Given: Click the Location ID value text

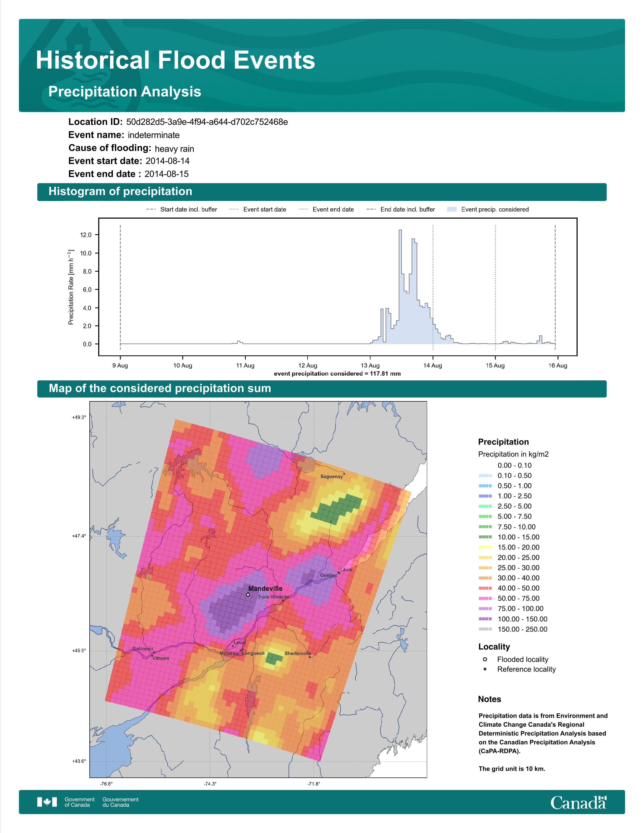Looking at the screenshot, I should click(207, 122).
